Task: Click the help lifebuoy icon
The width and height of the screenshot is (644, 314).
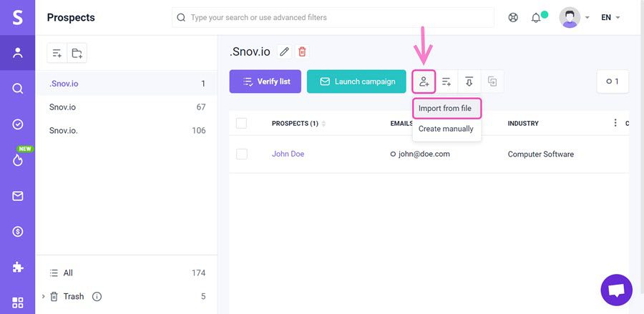Action: [x=513, y=18]
